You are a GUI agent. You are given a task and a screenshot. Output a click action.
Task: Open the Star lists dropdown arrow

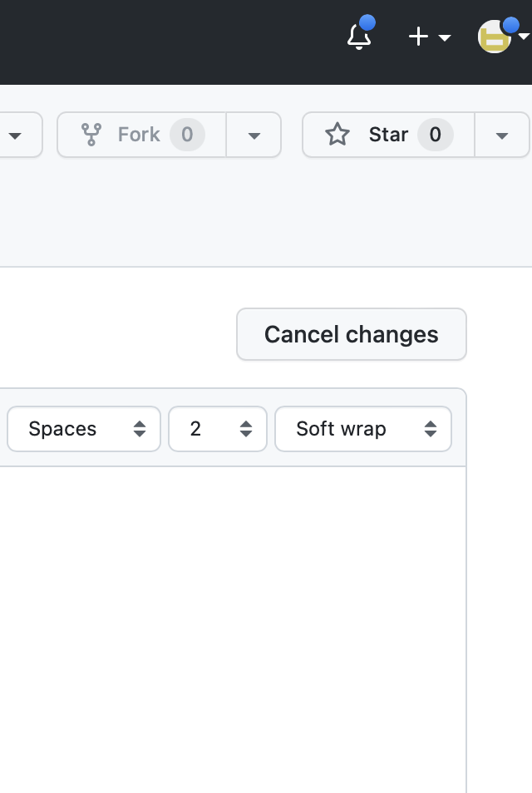click(501, 135)
